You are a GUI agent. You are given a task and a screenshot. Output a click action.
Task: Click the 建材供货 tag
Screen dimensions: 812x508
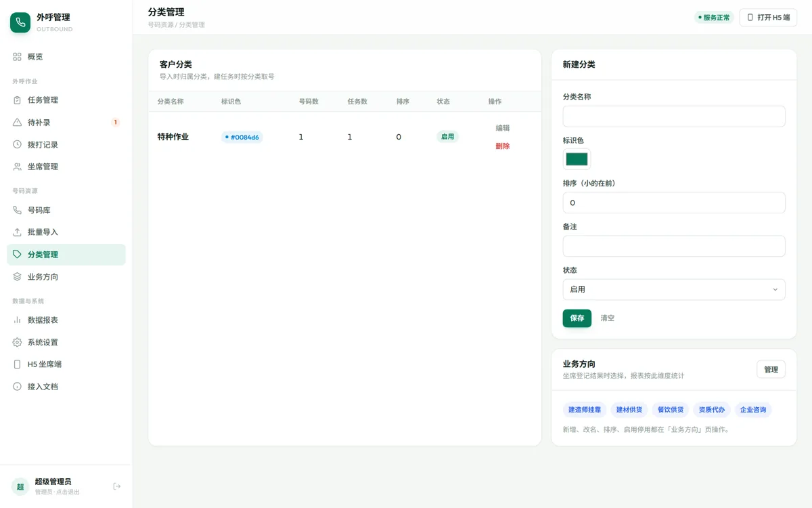[629, 410]
